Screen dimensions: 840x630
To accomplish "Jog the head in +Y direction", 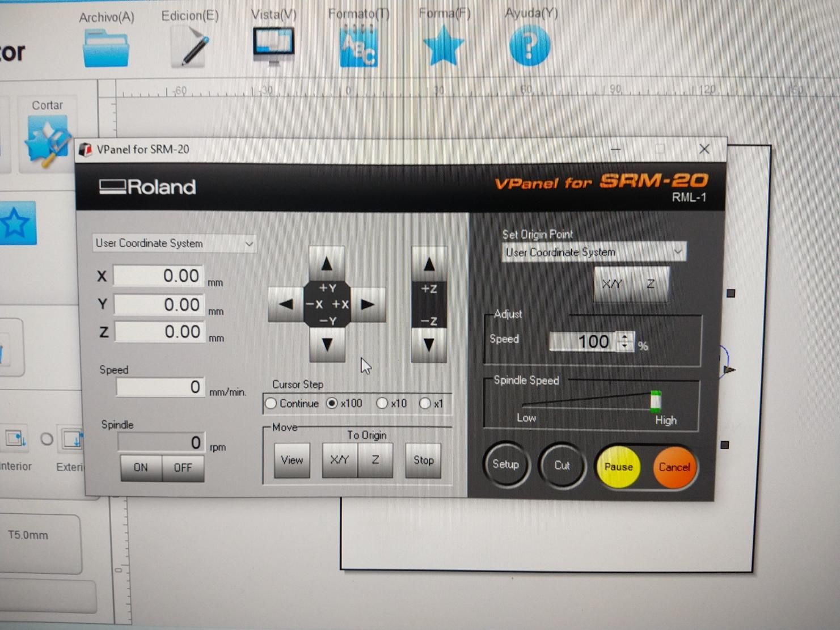I will [x=327, y=264].
